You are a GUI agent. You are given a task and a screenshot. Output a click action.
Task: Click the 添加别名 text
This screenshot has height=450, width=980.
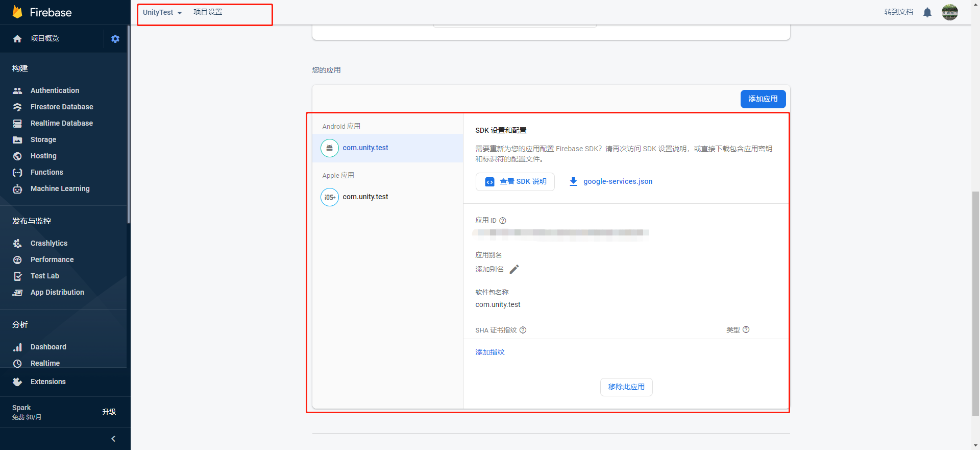[489, 269]
